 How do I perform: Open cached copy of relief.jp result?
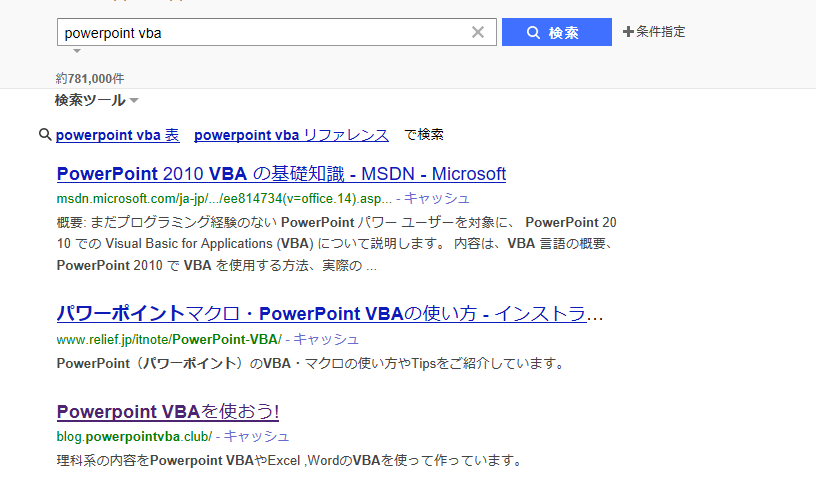(x=326, y=339)
